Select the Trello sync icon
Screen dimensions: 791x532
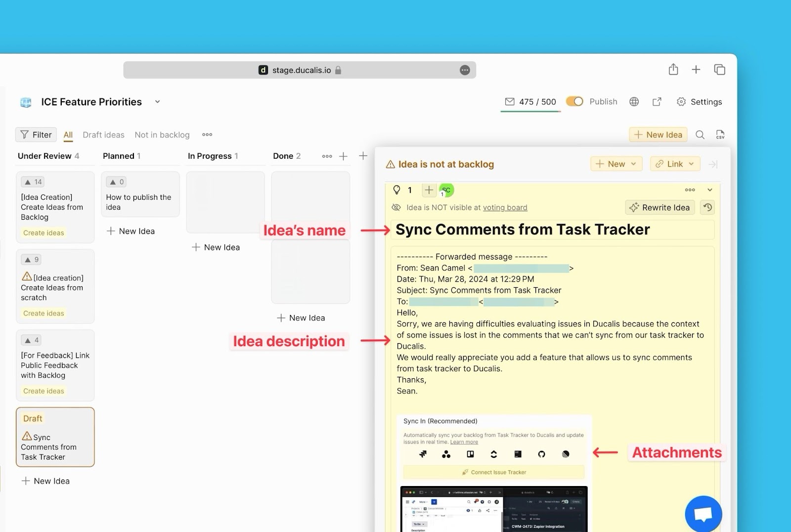470,454
